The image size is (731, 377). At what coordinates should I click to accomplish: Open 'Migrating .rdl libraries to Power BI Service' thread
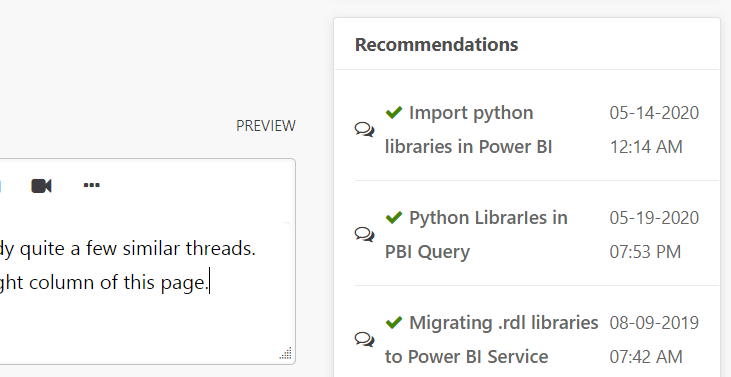point(492,339)
